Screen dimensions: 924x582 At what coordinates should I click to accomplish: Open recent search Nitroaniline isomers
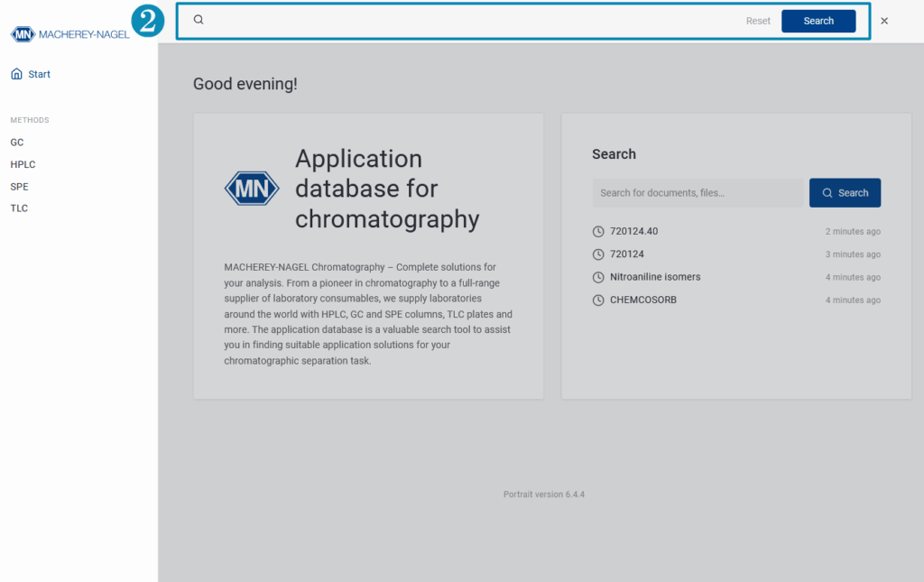655,277
